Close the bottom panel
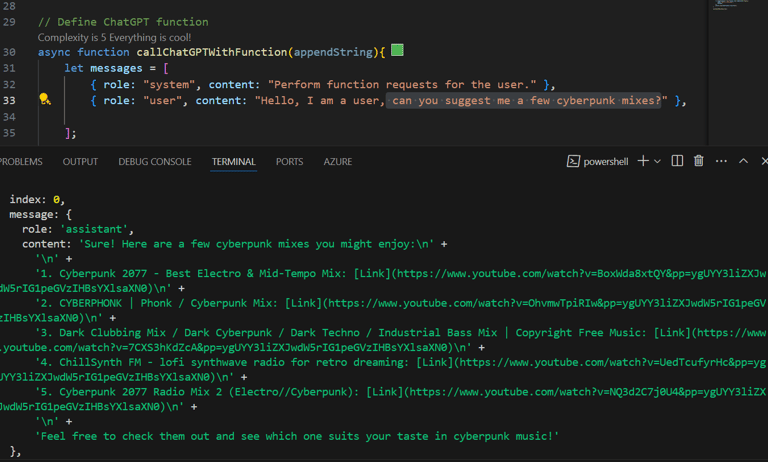768x462 pixels. pyautogui.click(x=764, y=161)
